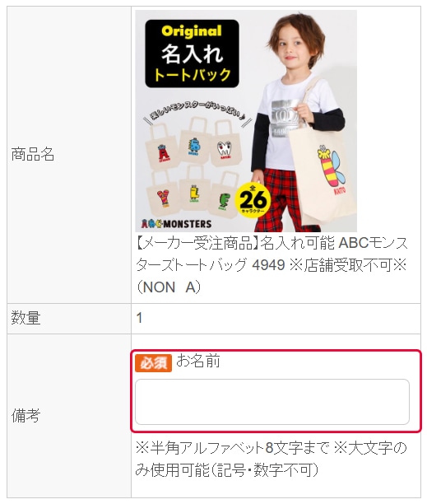427x504 pixels.
Task: Click the 商品名 row label
Action: click(33, 154)
